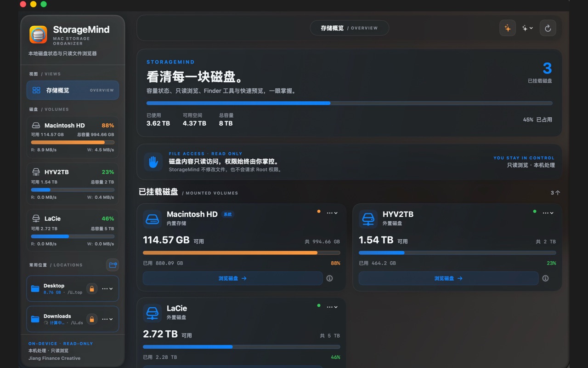Screen dimensions: 588x368
Task: Click the orange status dot on the Macintosh HD card
Action: (x=319, y=212)
